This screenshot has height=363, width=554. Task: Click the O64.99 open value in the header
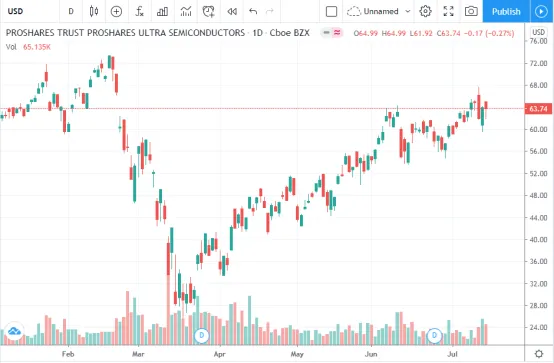(365, 33)
